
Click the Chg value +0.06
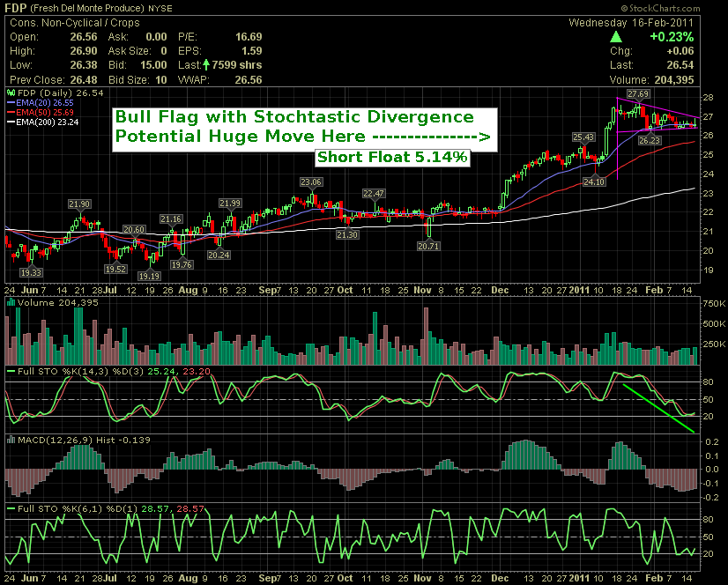coord(680,51)
